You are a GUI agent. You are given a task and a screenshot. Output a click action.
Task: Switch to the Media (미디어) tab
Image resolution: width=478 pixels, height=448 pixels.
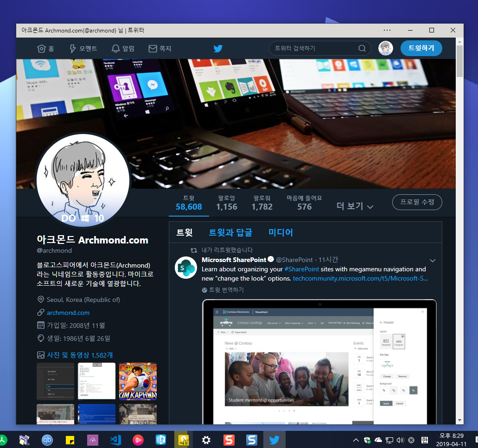(280, 232)
